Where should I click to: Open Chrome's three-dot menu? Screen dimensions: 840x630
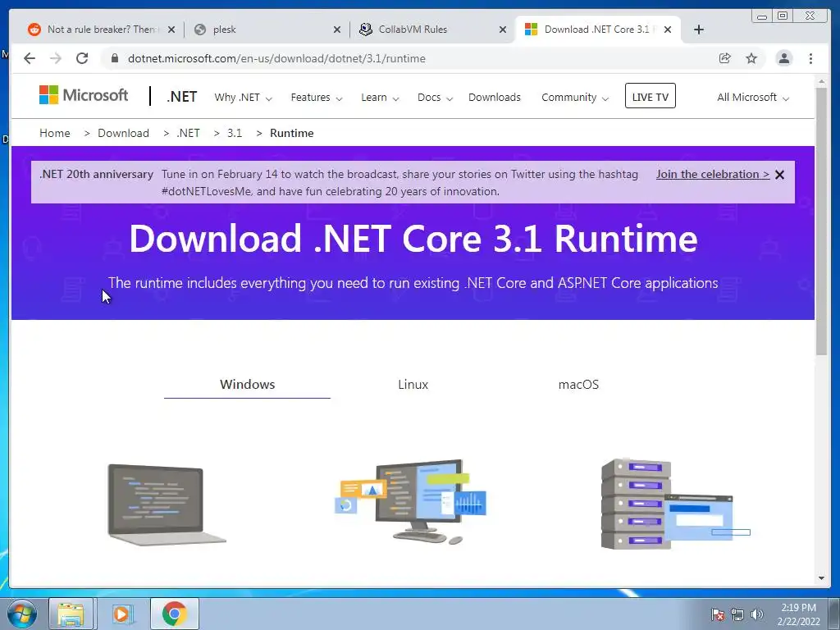(810, 58)
